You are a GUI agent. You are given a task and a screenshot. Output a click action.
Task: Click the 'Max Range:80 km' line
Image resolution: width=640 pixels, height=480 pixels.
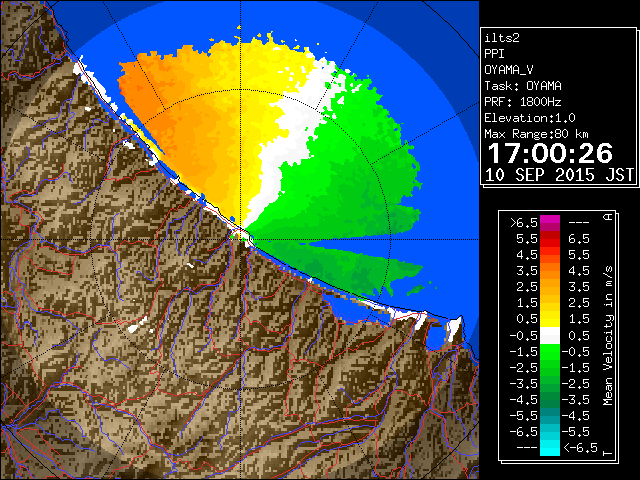(536, 134)
